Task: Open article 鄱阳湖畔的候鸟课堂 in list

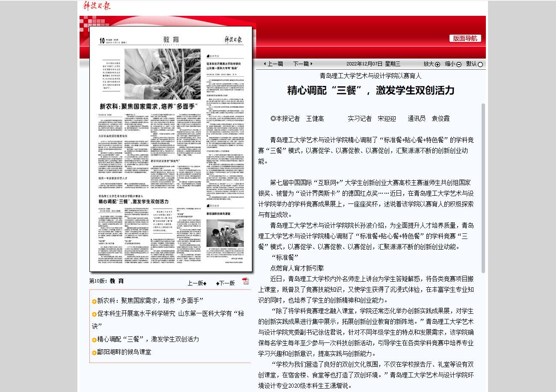Action: 124,352
